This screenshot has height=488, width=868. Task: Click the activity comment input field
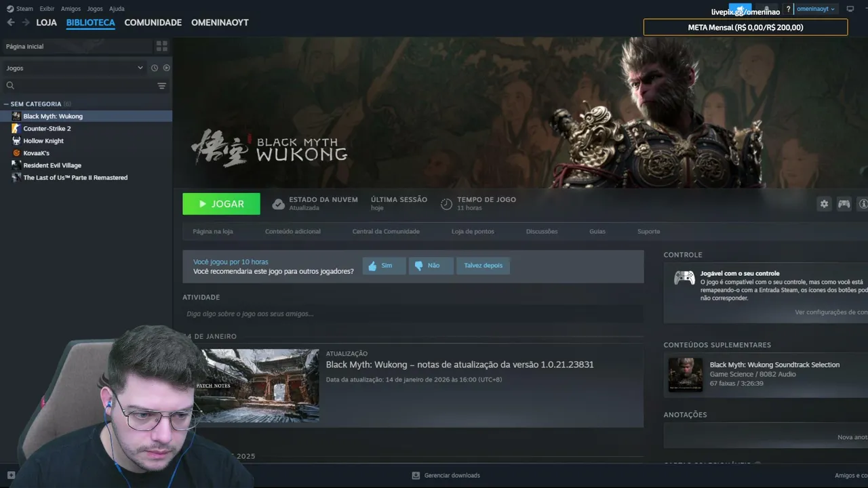(x=413, y=314)
